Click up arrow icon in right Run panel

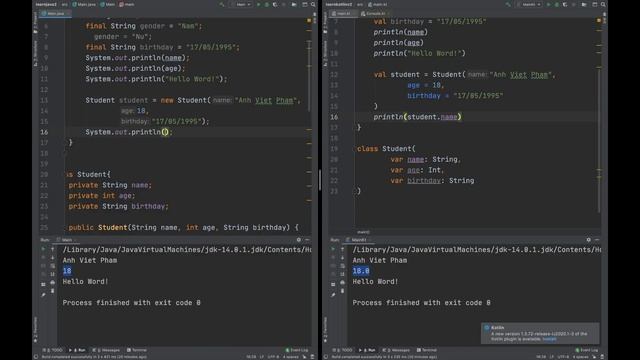(342, 249)
